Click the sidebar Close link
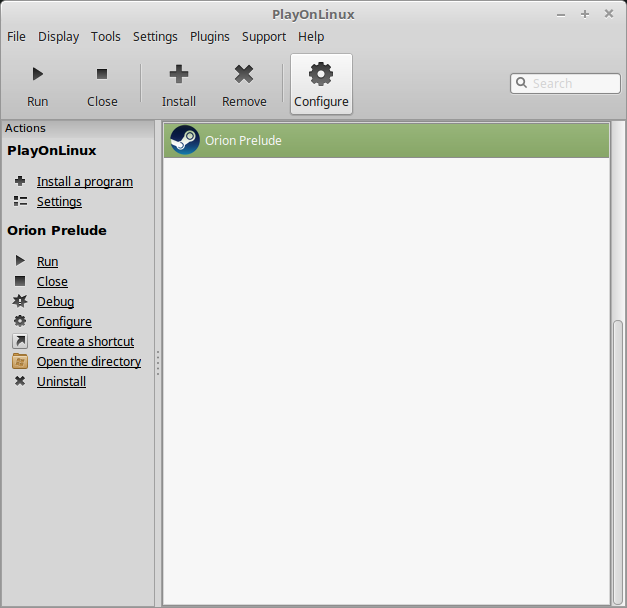 point(52,282)
